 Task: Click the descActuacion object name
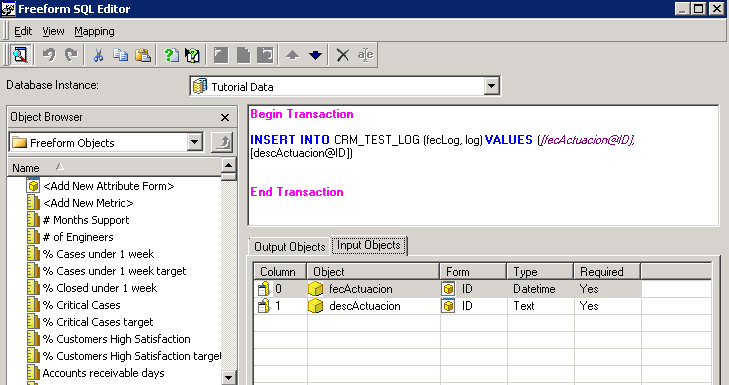[364, 306]
